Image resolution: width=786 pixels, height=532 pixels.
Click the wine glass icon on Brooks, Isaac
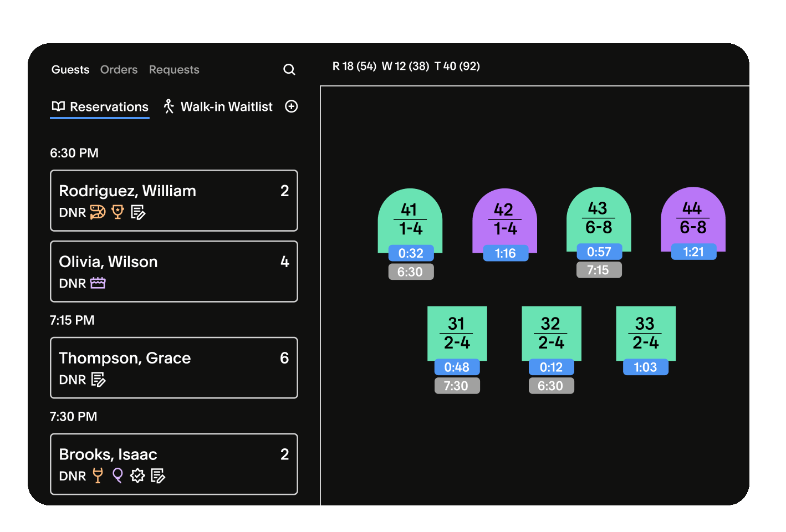(98, 475)
